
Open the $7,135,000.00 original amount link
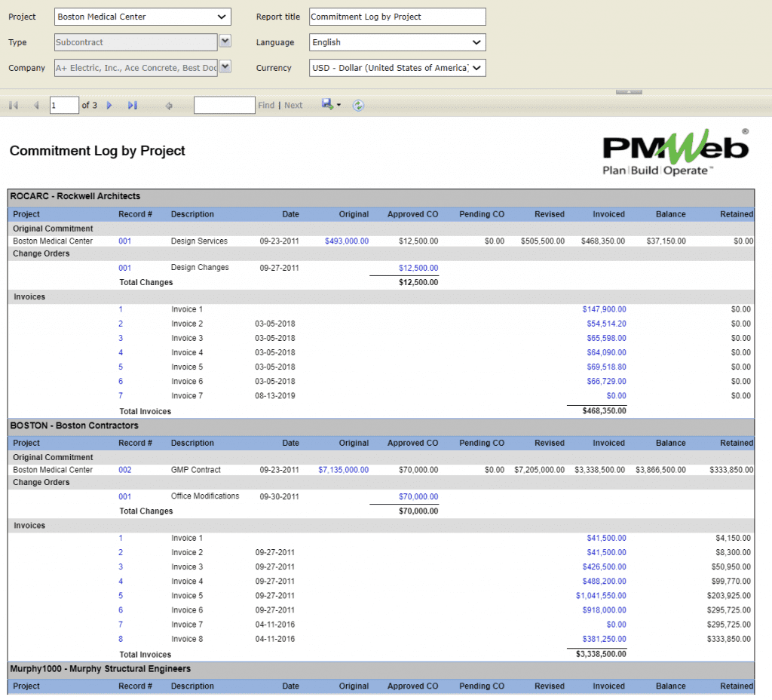343,470
